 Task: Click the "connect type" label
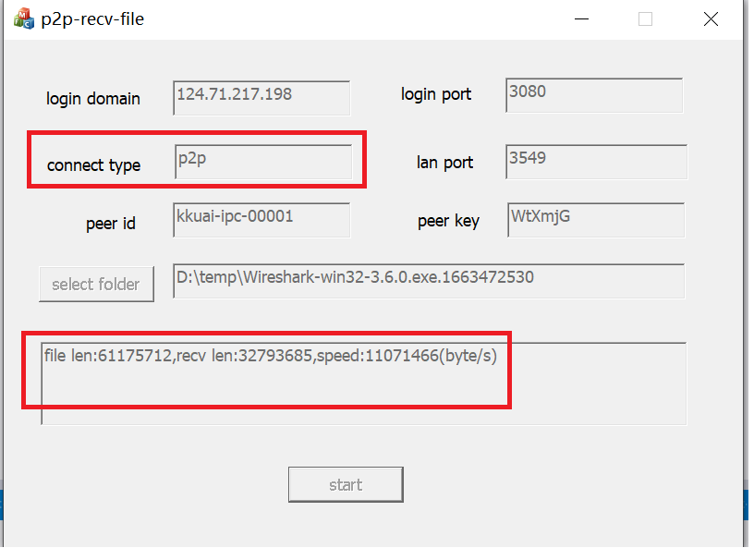pyautogui.click(x=93, y=165)
